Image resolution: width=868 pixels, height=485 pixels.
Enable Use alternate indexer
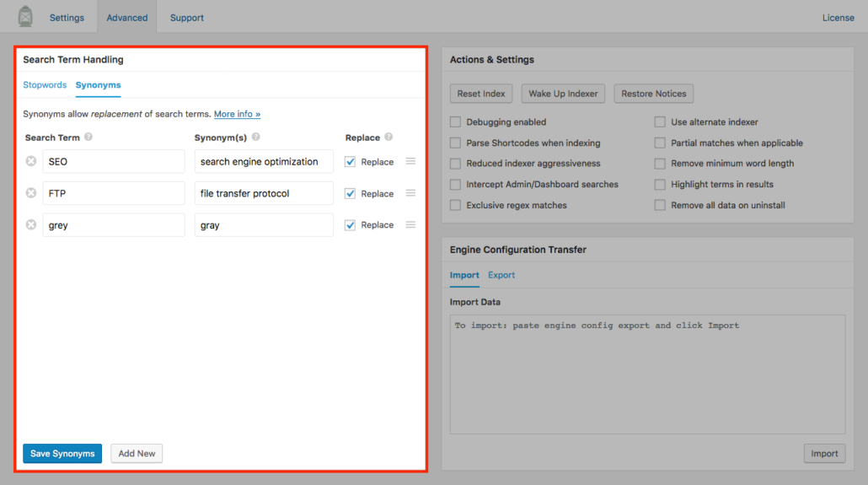pos(660,122)
